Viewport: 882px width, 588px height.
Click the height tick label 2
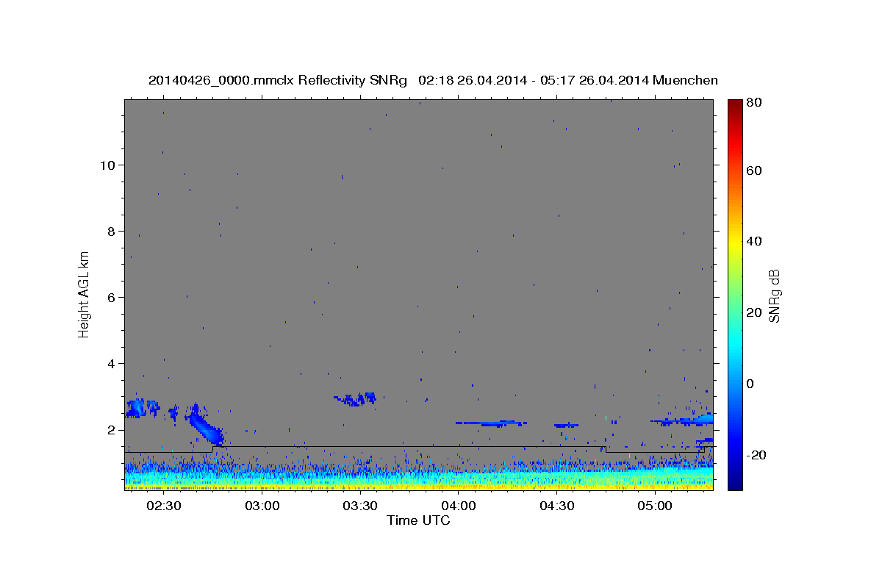pos(111,429)
